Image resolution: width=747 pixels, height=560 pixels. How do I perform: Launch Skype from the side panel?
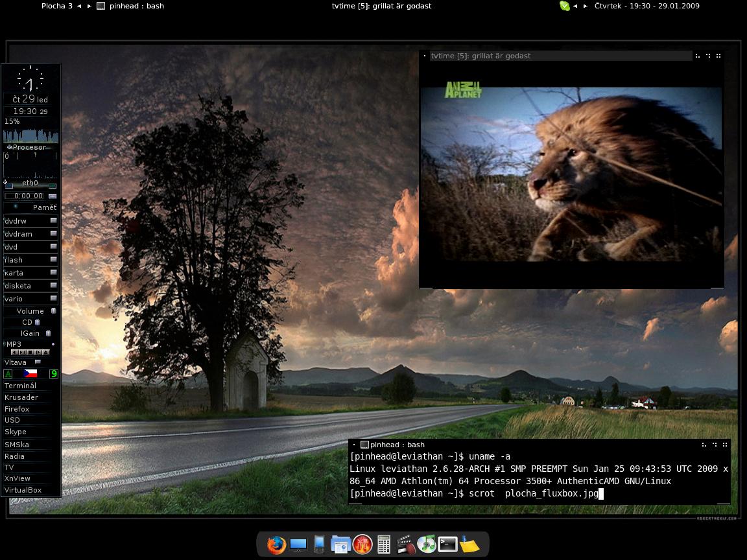(16, 432)
